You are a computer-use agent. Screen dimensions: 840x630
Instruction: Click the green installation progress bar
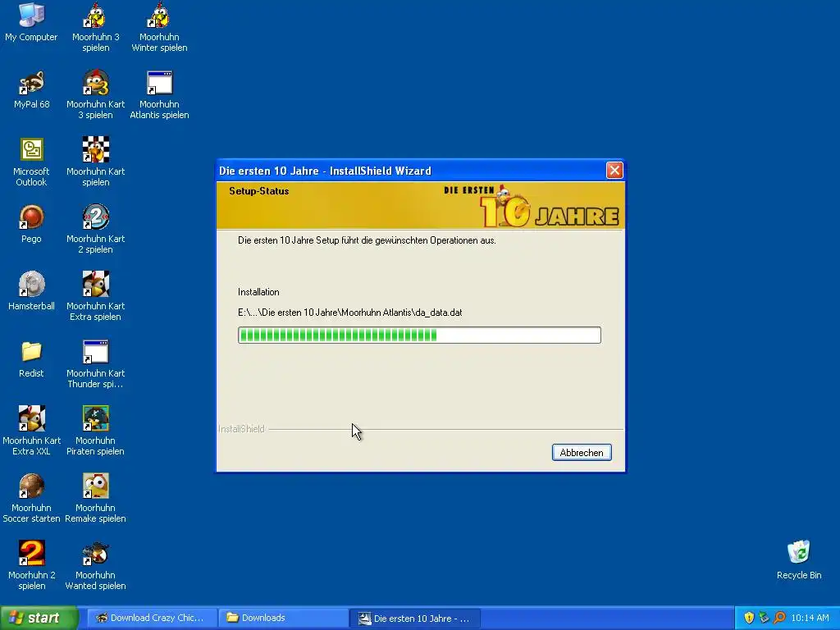click(x=419, y=336)
